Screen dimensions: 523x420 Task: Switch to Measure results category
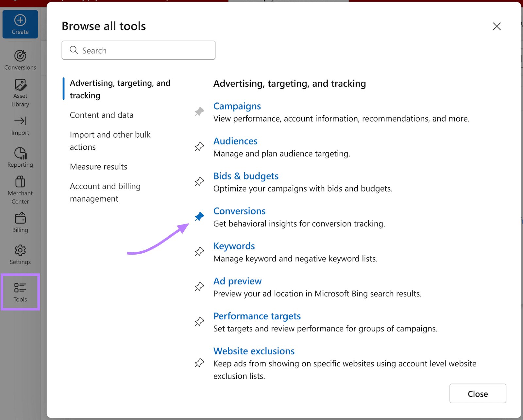pos(98,167)
